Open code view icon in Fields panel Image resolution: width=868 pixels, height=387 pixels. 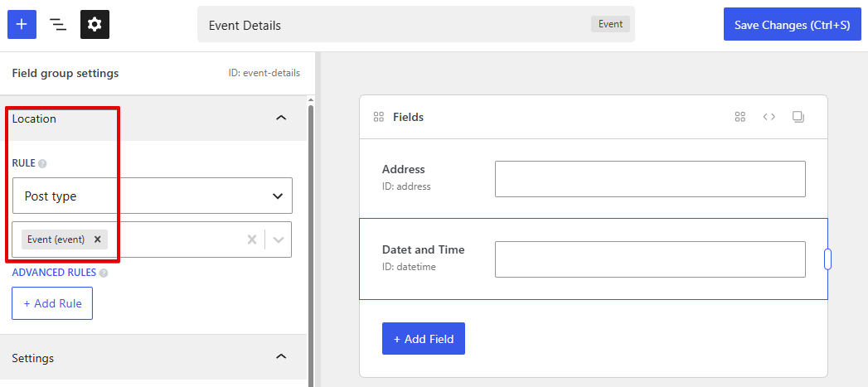point(769,117)
